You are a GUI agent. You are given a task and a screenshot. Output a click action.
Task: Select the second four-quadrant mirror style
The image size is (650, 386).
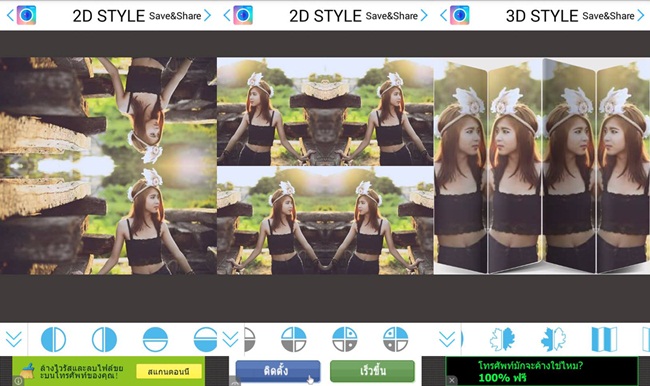[x=344, y=339]
